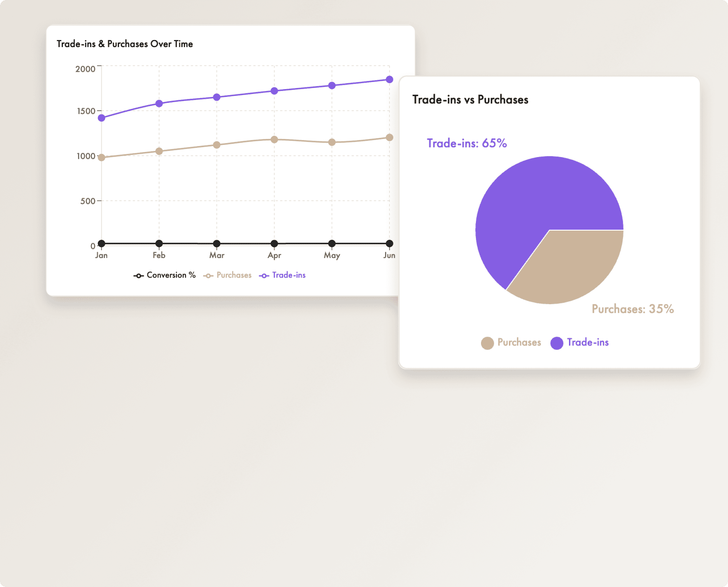728x587 pixels.
Task: Click the Trade-ins text in pie legend
Action: click(588, 342)
